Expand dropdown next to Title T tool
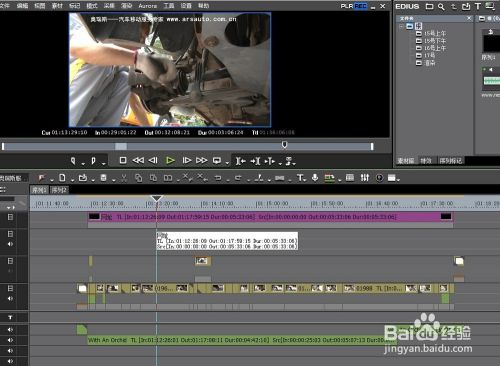Image resolution: width=500 pixels, height=366 pixels. (306, 180)
